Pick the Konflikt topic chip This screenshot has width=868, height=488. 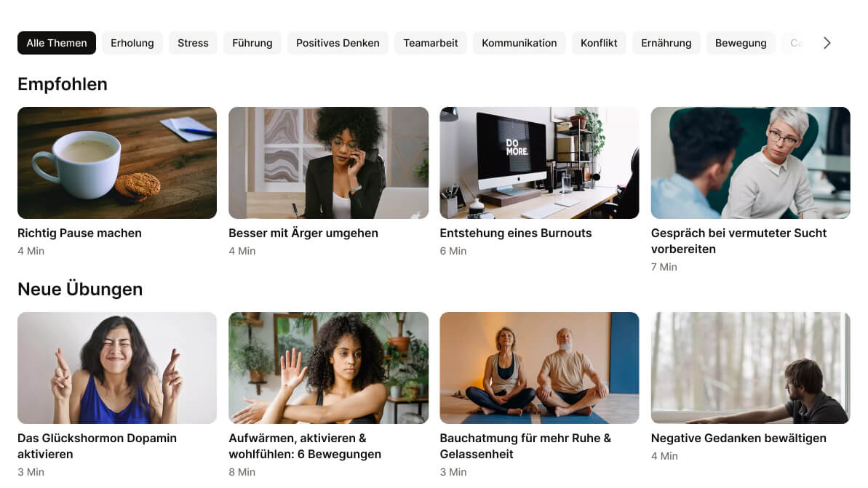coord(599,43)
